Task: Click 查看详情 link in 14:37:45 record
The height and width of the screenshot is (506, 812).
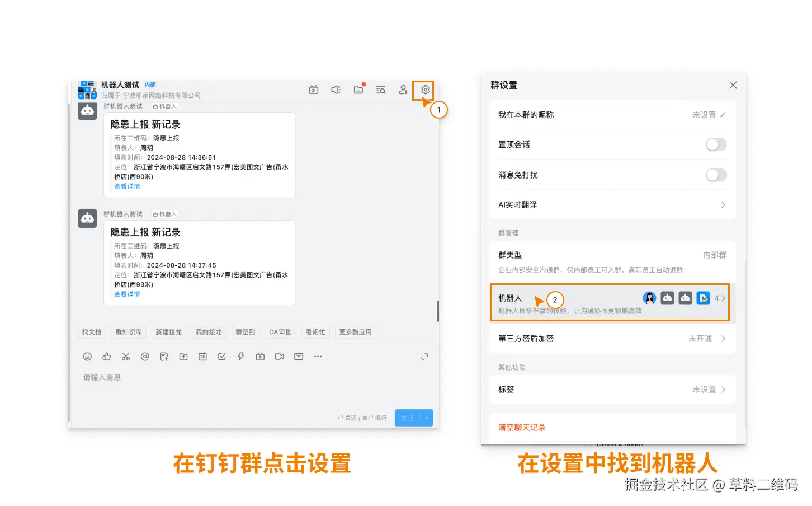Action: tap(127, 294)
